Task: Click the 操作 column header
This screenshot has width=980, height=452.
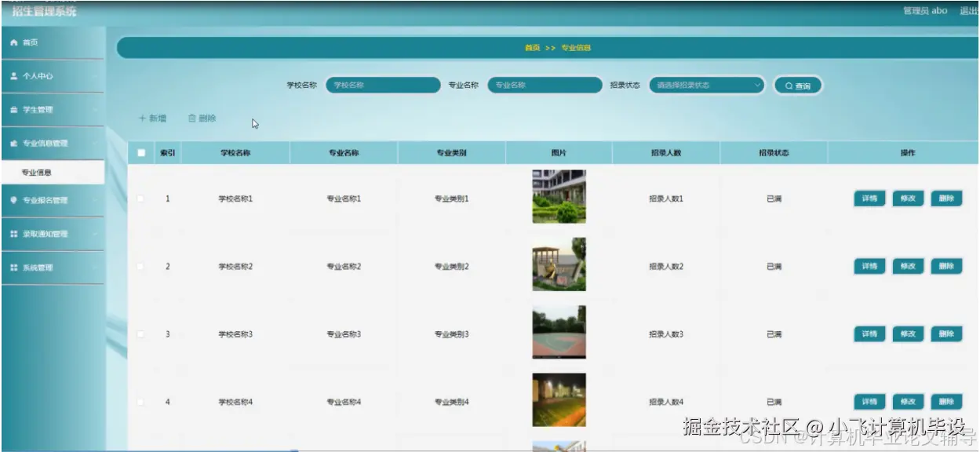Action: pyautogui.click(x=908, y=153)
